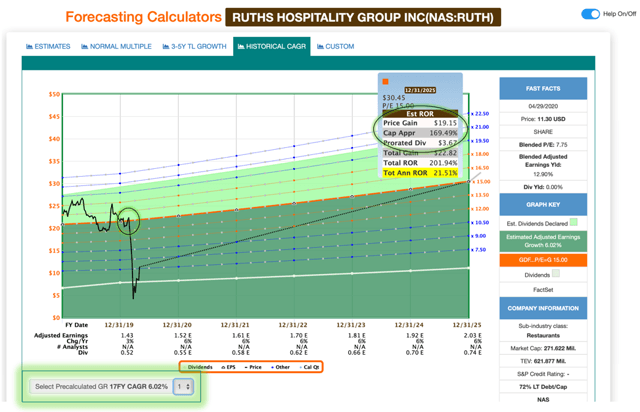Click the Historical CAGR chart icon

pyautogui.click(x=241, y=46)
